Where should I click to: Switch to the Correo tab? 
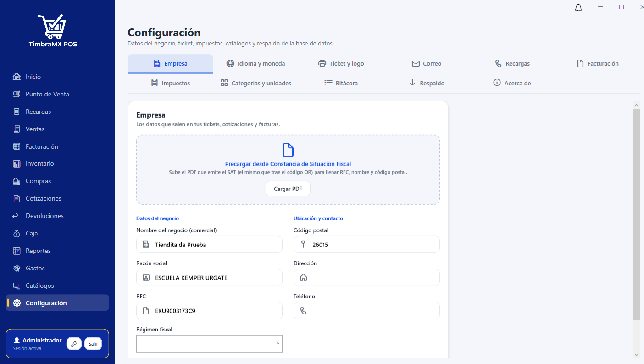click(x=427, y=64)
